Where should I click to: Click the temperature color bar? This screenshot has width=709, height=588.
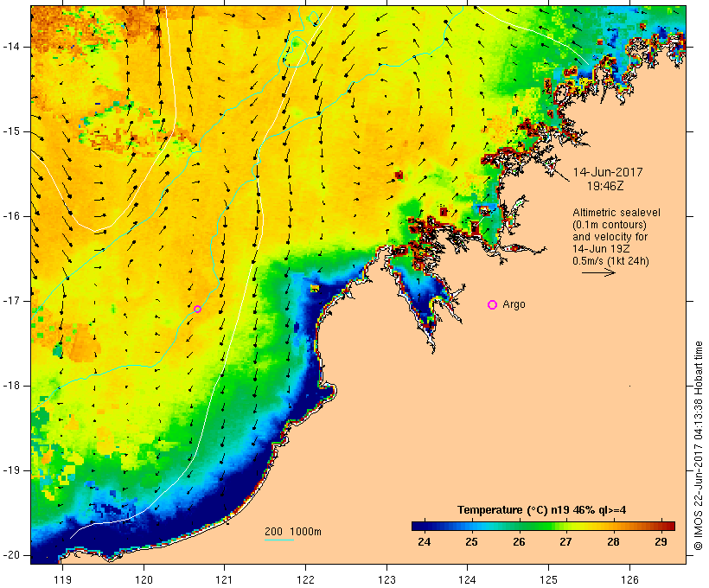click(543, 526)
